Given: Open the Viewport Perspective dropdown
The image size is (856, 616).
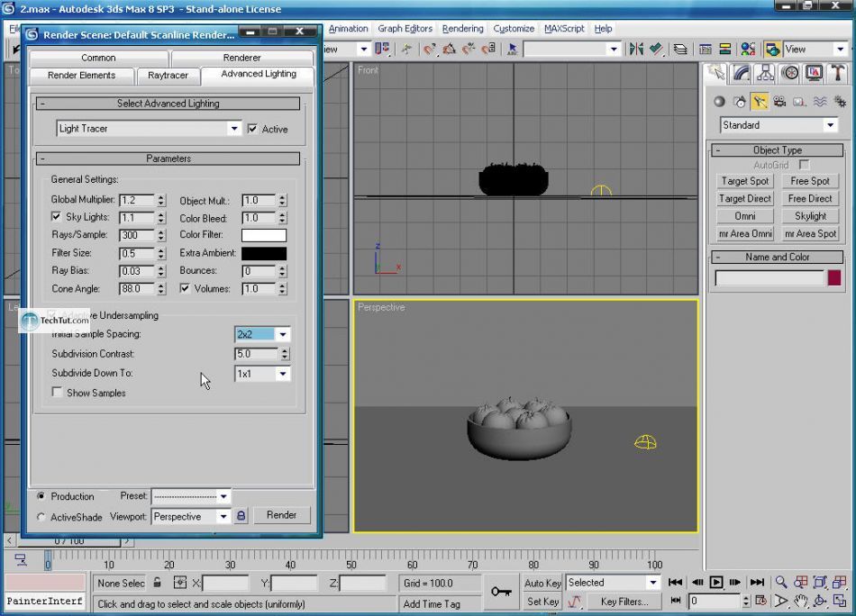Looking at the screenshot, I should 223,516.
